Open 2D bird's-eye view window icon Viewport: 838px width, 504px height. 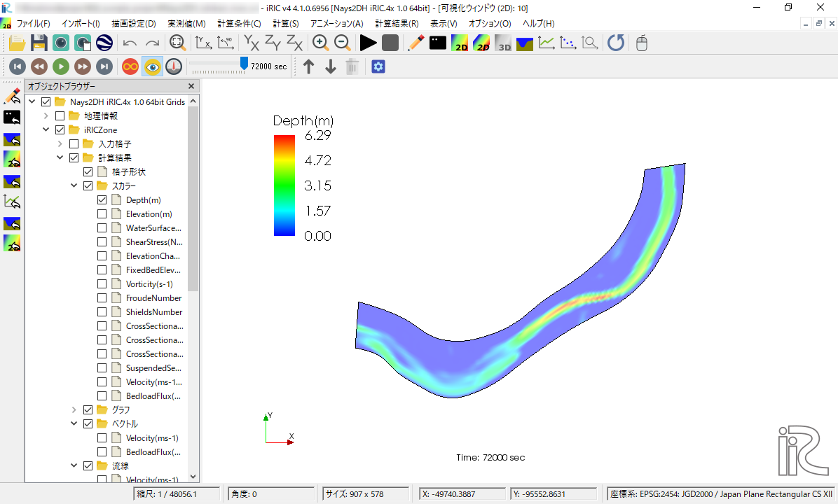[481, 43]
